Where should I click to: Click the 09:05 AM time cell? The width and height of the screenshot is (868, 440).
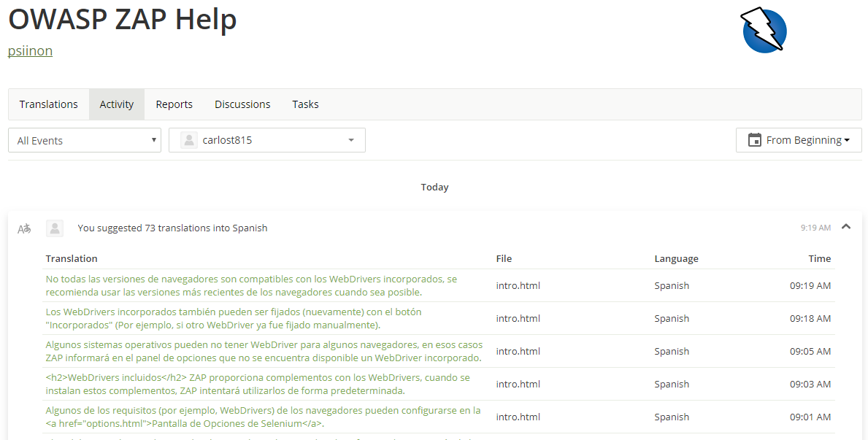tap(810, 351)
